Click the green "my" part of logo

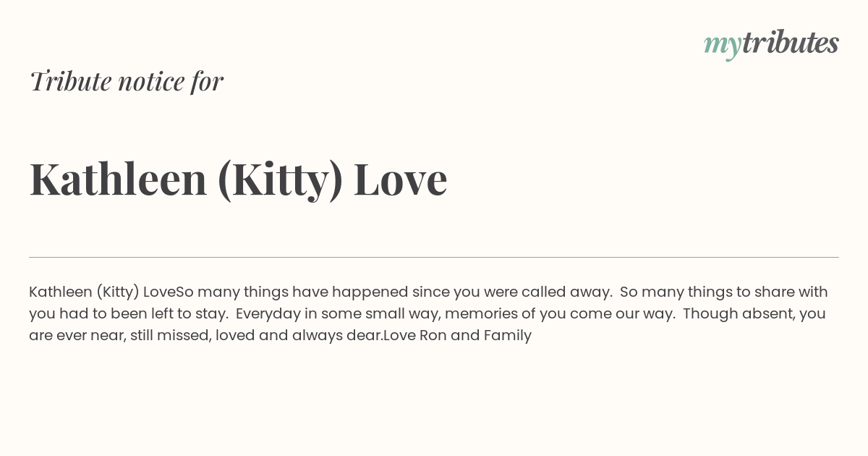click(723, 46)
